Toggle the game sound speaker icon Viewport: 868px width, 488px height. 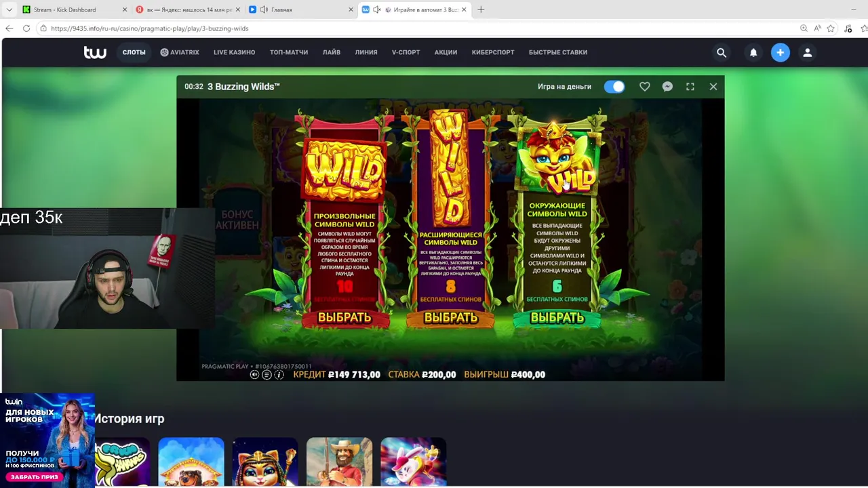coord(254,375)
